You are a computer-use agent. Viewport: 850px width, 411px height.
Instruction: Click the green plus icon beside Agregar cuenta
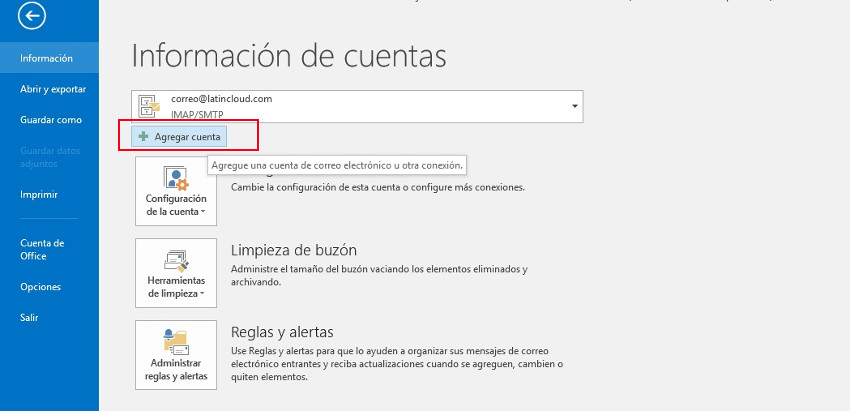tap(143, 136)
